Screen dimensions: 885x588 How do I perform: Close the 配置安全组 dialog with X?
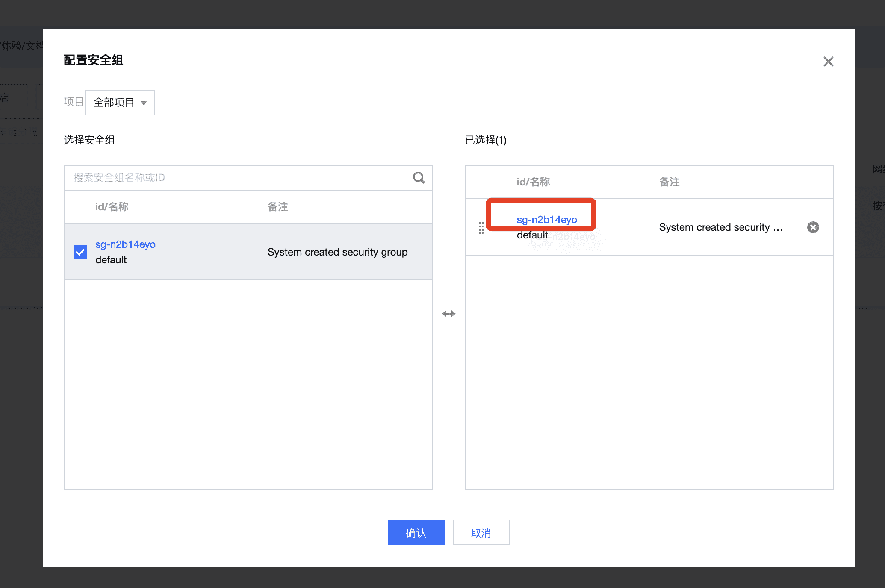(828, 62)
